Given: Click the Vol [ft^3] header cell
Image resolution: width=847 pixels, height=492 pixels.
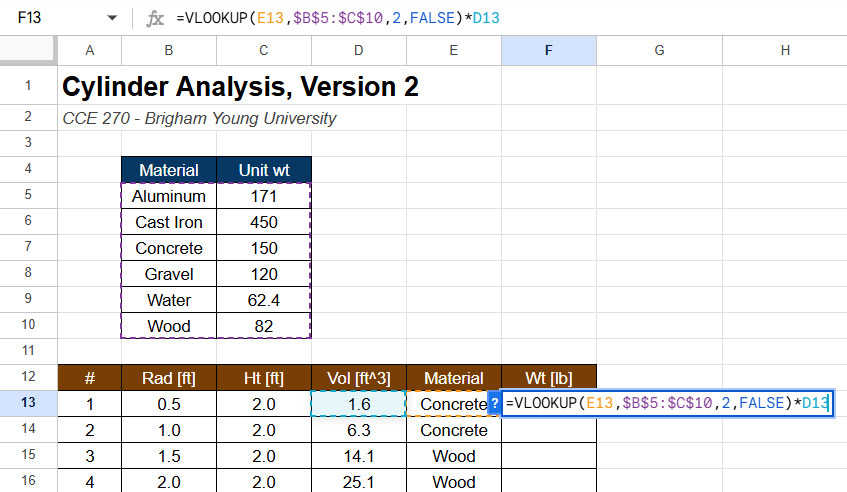Looking at the screenshot, I should tap(359, 378).
